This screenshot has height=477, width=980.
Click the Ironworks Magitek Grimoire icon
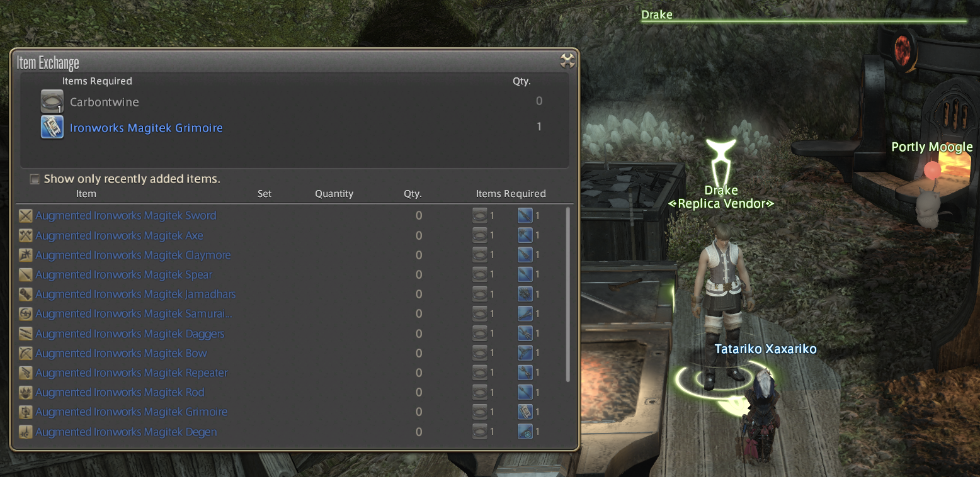click(52, 127)
